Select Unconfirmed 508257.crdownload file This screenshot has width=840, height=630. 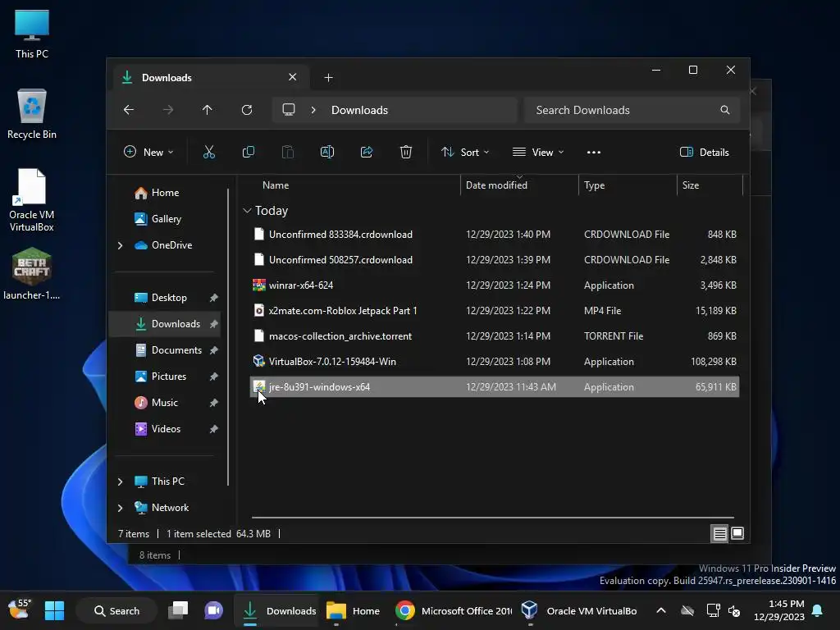tap(495, 260)
